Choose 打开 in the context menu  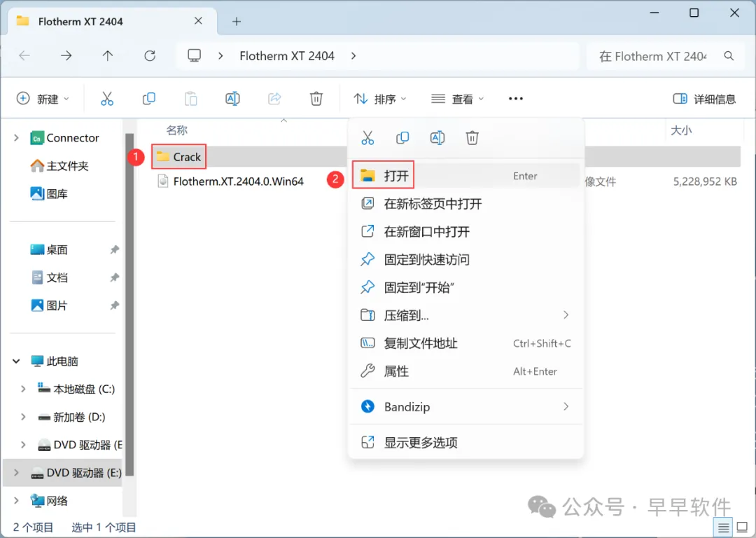pos(465,176)
